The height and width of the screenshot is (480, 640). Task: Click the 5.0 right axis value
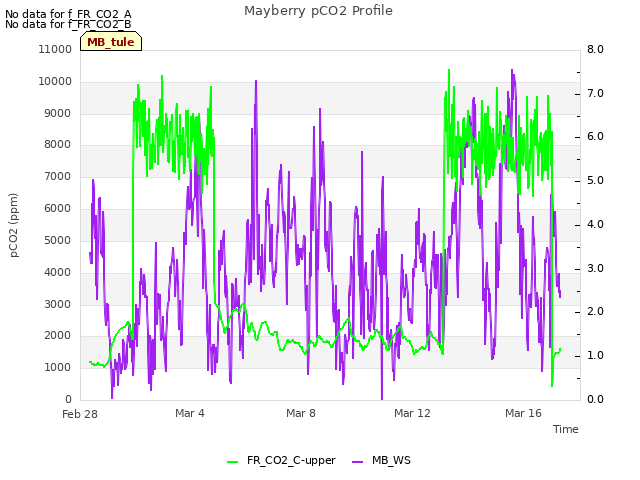(x=596, y=180)
